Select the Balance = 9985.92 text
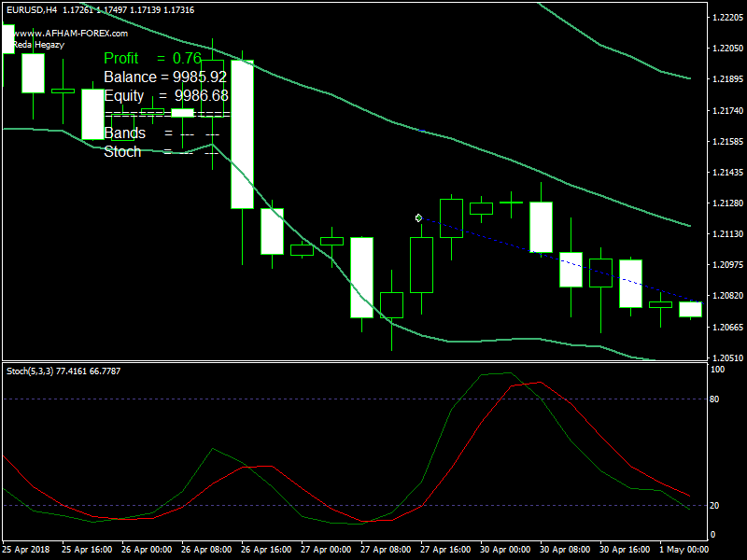This screenshot has width=747, height=560. pyautogui.click(x=165, y=77)
